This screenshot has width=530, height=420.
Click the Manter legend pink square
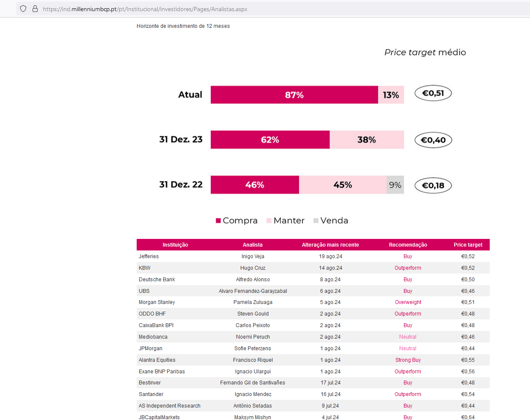coord(269,220)
